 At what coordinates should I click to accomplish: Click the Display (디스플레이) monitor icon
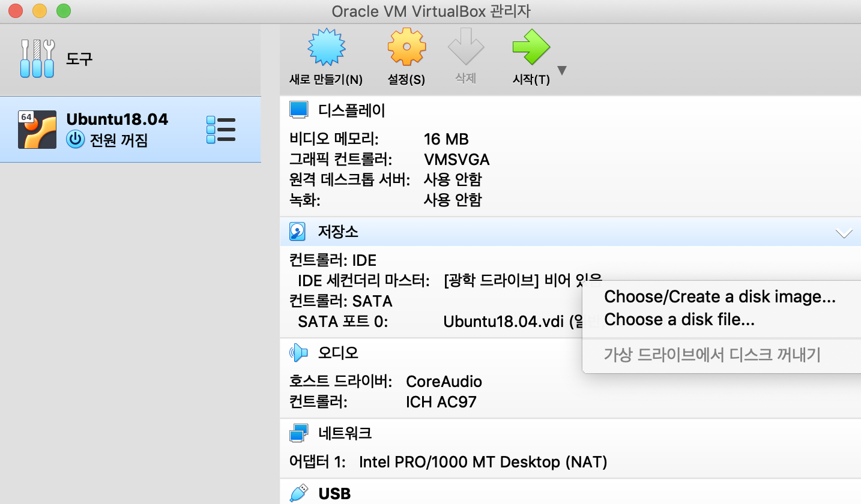tap(298, 110)
